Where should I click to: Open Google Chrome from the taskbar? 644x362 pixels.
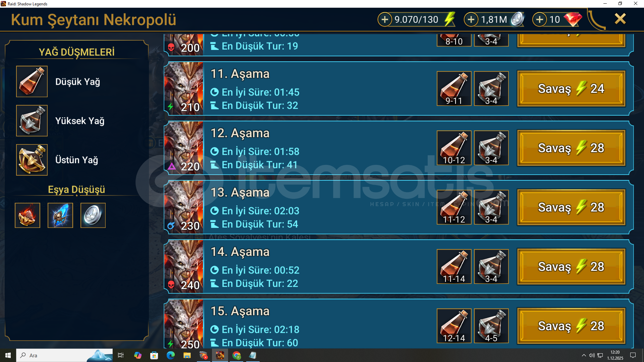(x=236, y=355)
